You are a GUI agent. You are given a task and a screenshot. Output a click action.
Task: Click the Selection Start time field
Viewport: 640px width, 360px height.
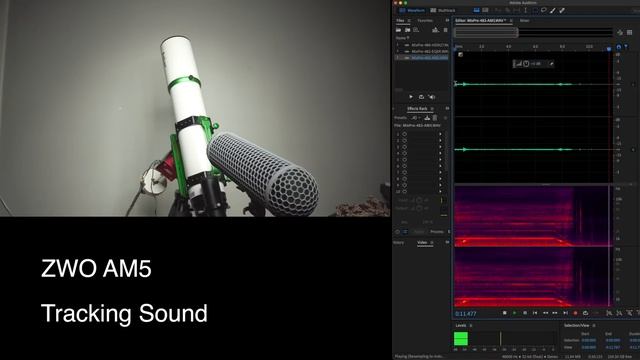(588, 340)
